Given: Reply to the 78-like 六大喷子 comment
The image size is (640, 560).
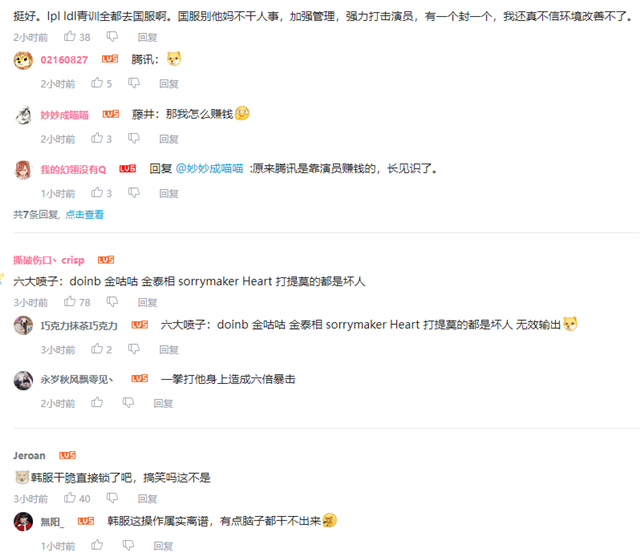Looking at the screenshot, I should click(x=147, y=302).
